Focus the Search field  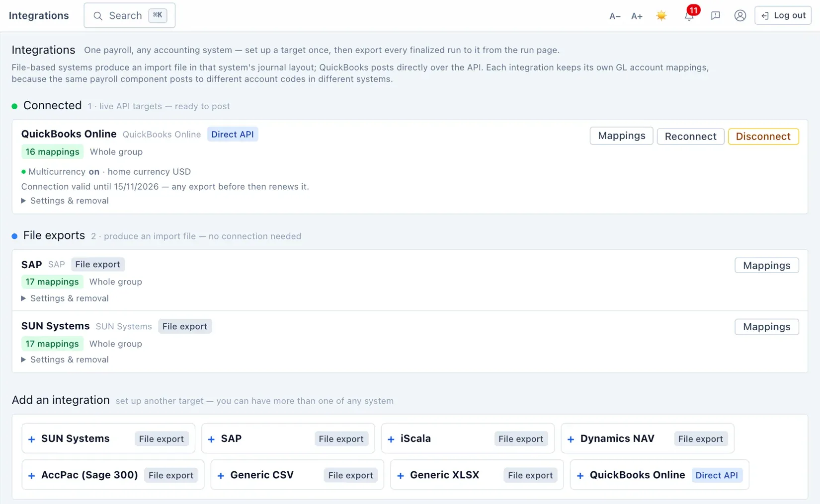130,15
